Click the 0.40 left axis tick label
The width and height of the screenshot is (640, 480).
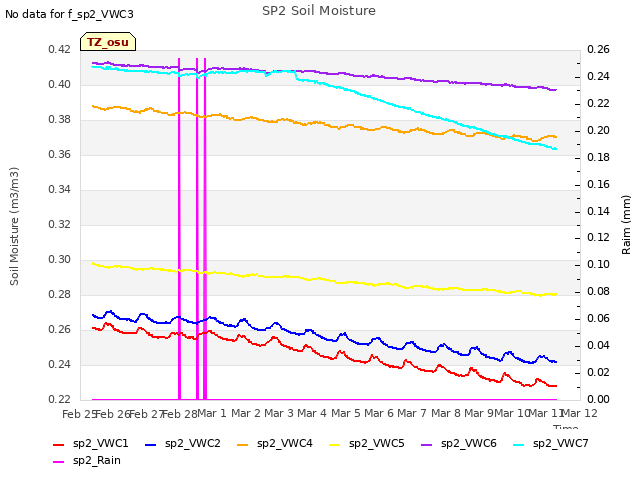click(x=59, y=85)
